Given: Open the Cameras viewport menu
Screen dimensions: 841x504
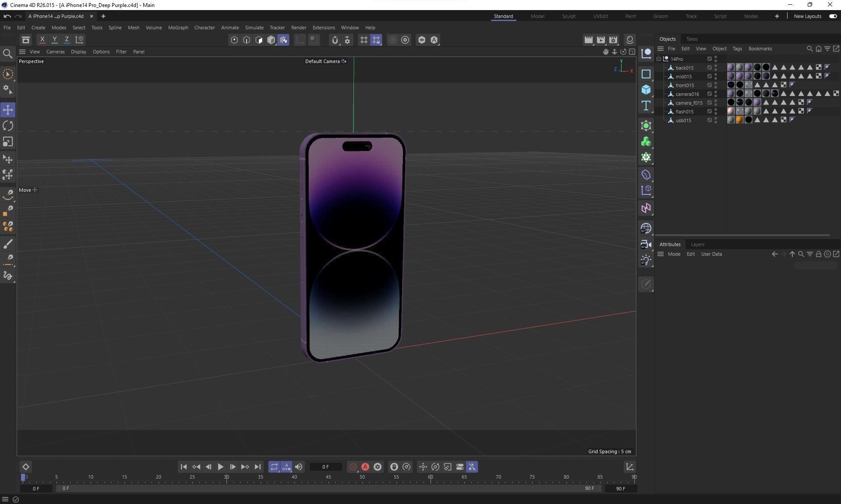Looking at the screenshot, I should pos(55,52).
